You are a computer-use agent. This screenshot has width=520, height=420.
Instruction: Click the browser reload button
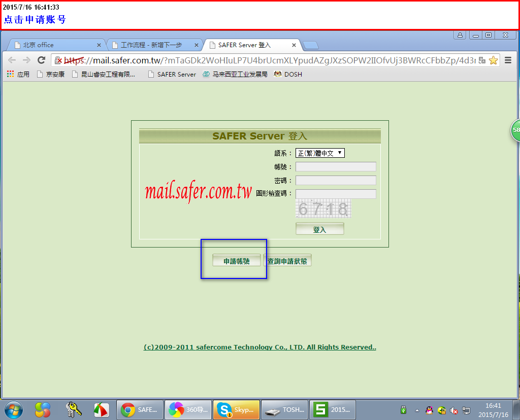(42, 60)
